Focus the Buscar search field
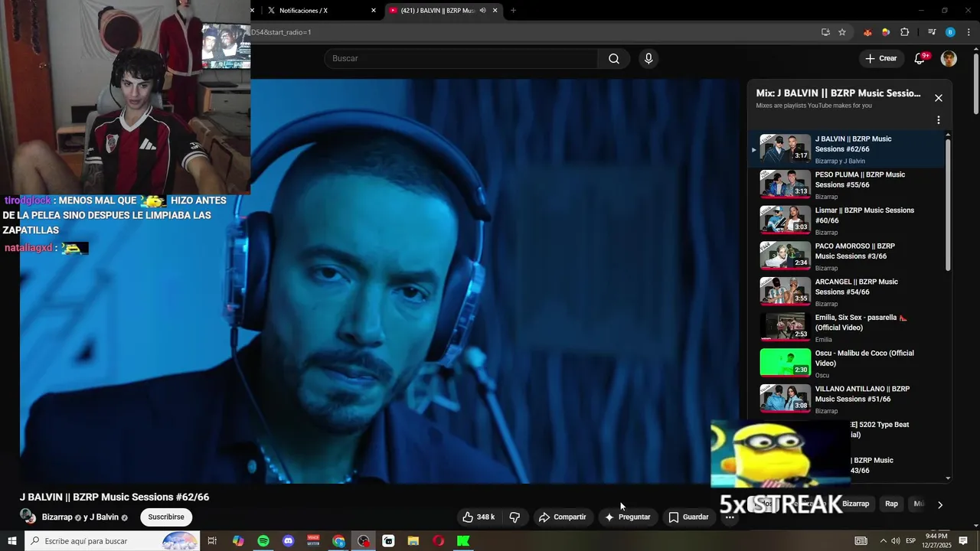This screenshot has width=980, height=551. (x=461, y=59)
